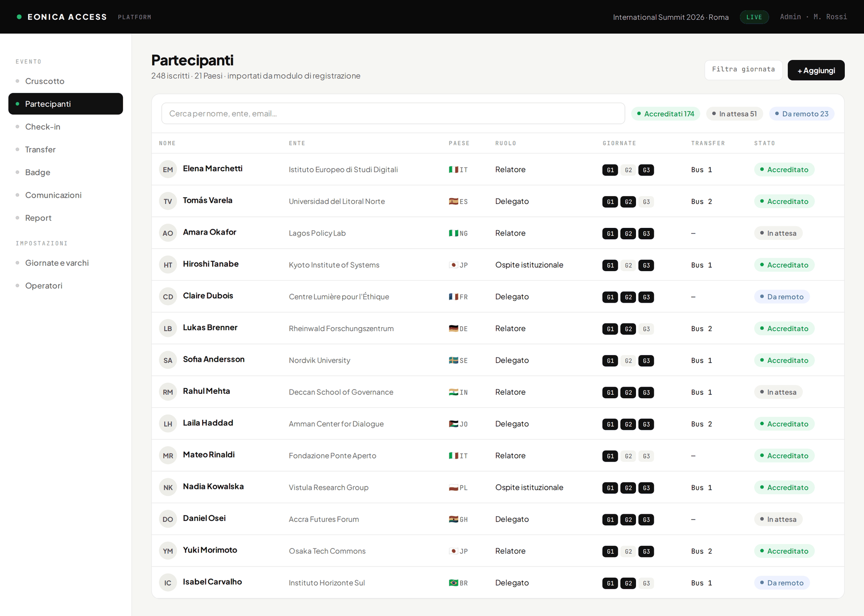
Task: Open Cruscotto in the sidebar
Action: [66, 81]
